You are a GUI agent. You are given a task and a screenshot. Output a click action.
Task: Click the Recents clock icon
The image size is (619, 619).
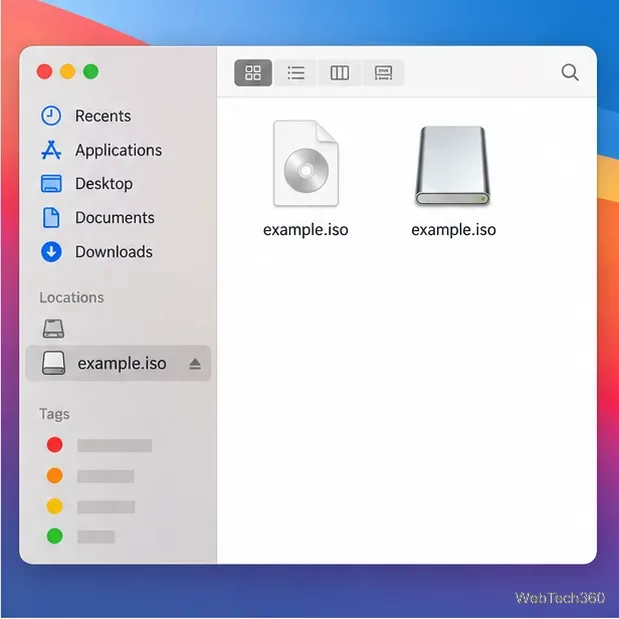(51, 116)
